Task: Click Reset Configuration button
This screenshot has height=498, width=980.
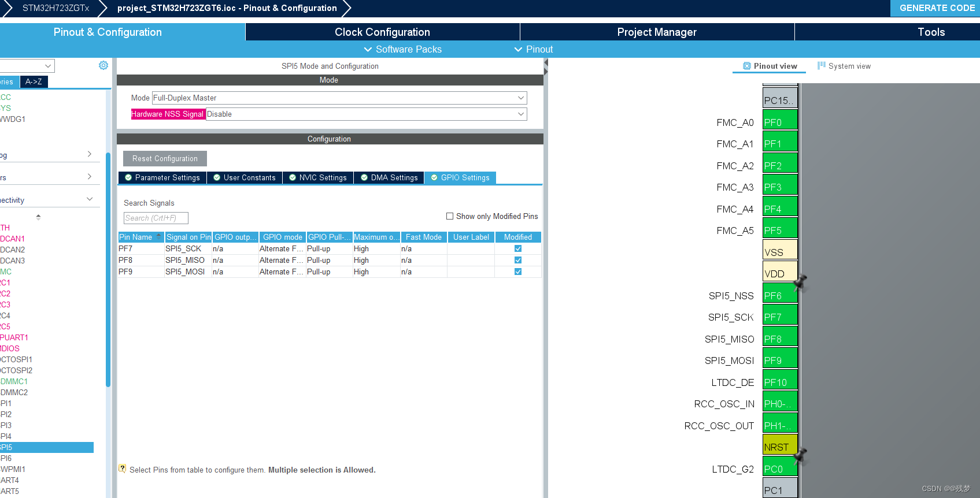Action: 165,158
